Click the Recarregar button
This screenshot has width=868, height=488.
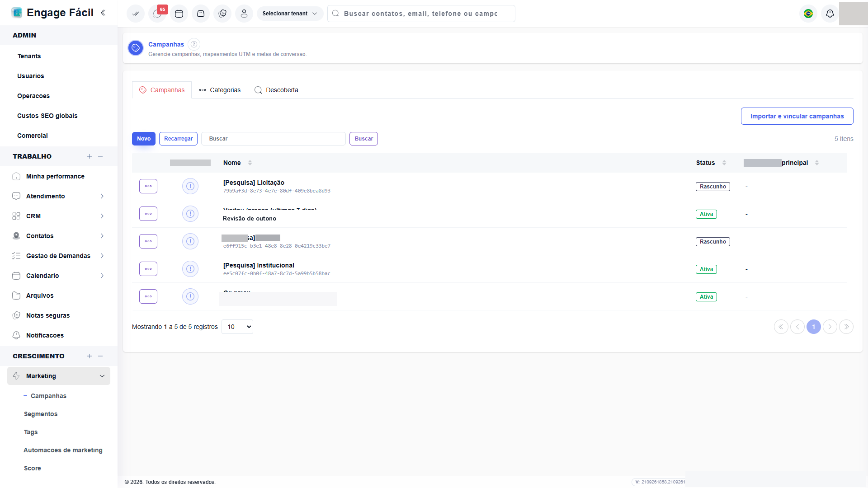coord(178,139)
